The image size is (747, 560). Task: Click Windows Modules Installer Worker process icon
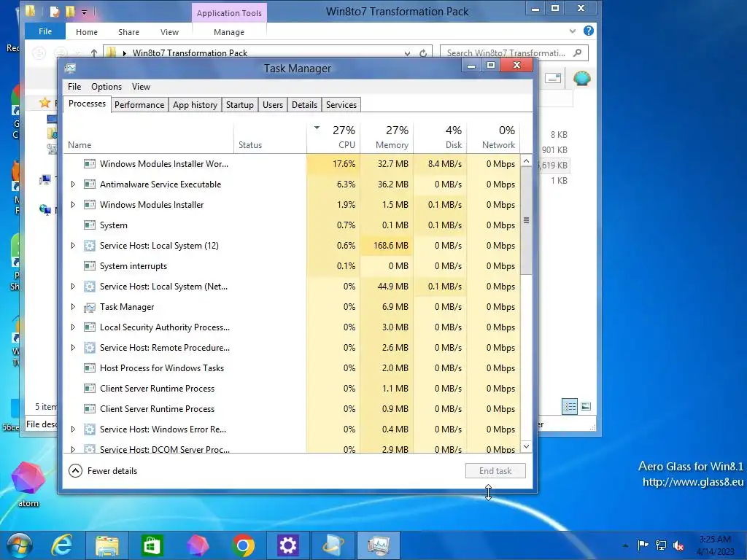90,164
